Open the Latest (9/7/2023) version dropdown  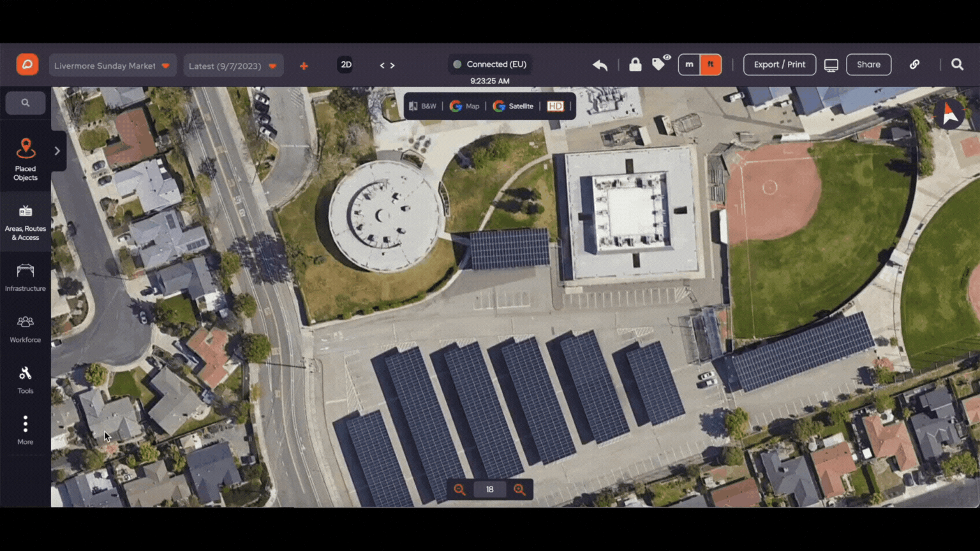pos(234,66)
